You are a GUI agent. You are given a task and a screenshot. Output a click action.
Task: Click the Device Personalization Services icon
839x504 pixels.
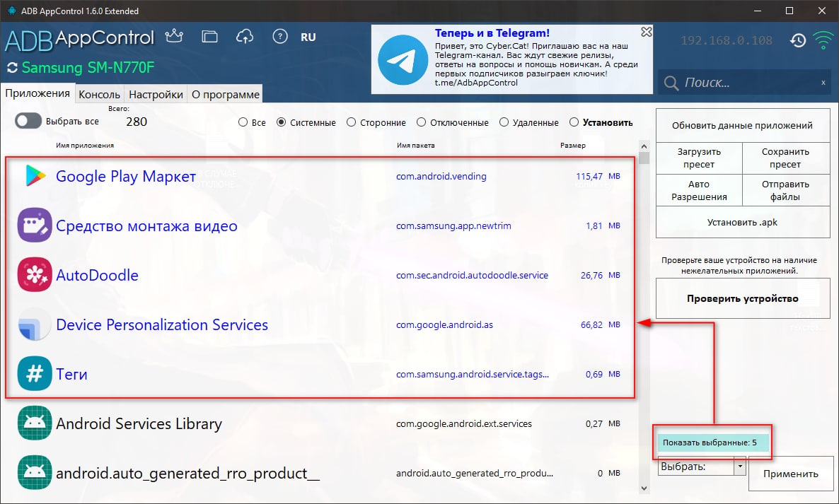click(35, 324)
